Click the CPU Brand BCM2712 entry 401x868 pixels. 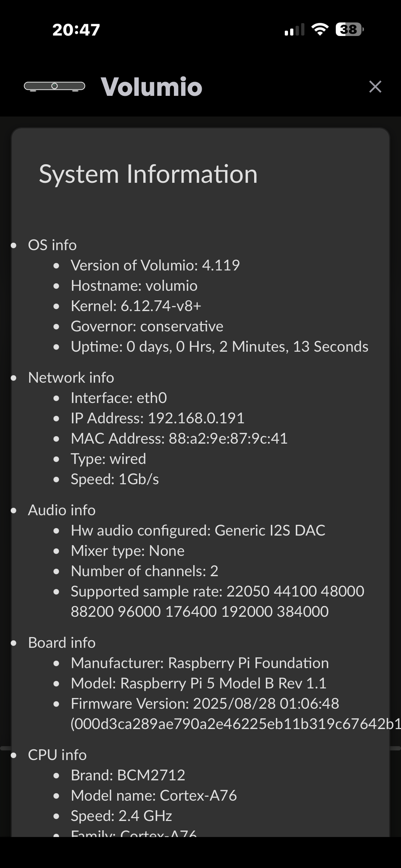[128, 775]
